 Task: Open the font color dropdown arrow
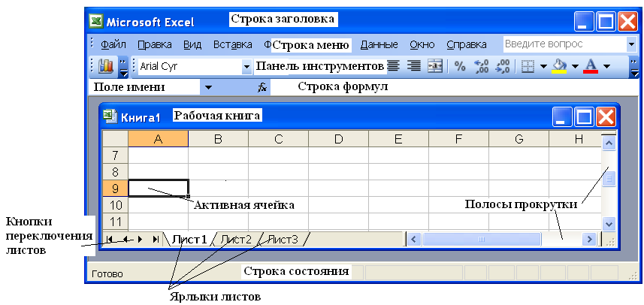coord(606,67)
